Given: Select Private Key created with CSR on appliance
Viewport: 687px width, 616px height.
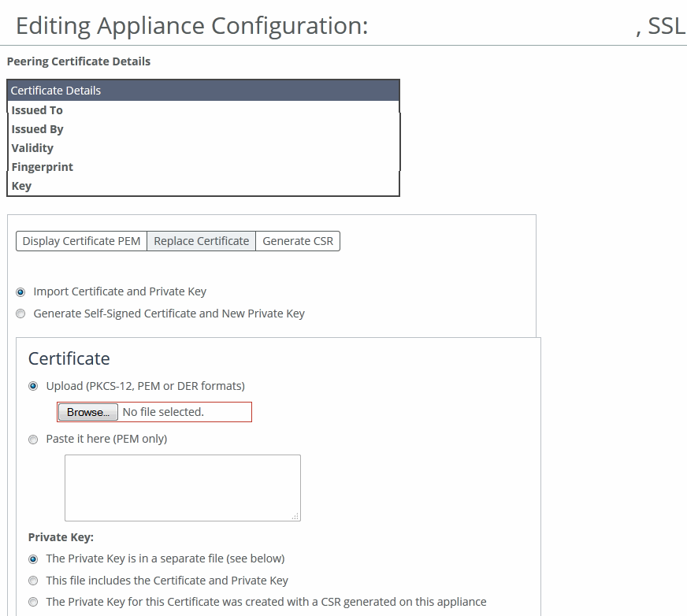Looking at the screenshot, I should click(33, 602).
